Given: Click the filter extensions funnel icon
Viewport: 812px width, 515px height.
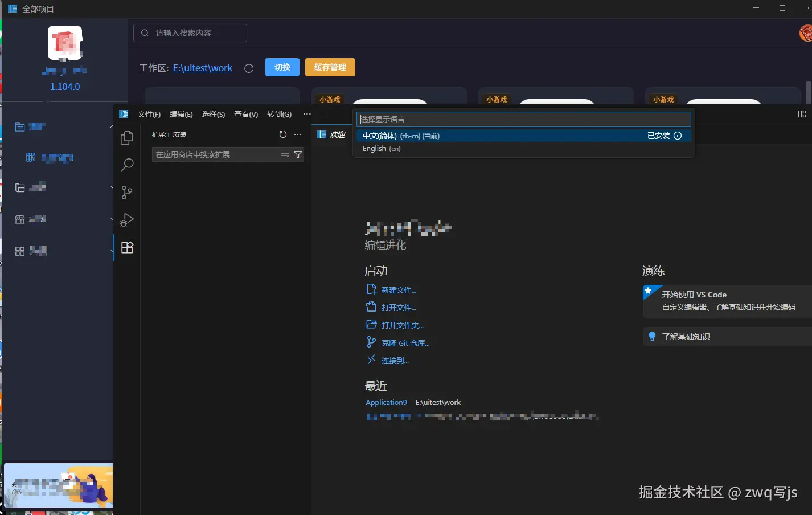Looking at the screenshot, I should tap(298, 154).
